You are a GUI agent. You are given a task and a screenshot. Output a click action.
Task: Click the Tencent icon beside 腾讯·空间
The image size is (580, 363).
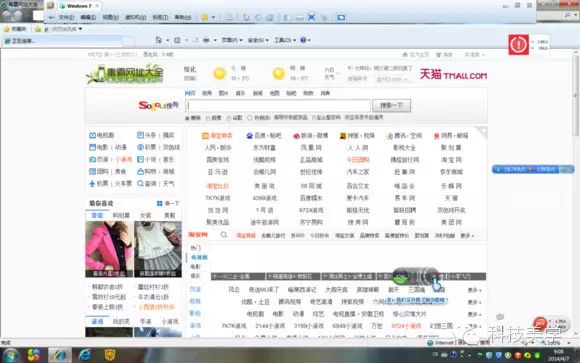(x=390, y=136)
